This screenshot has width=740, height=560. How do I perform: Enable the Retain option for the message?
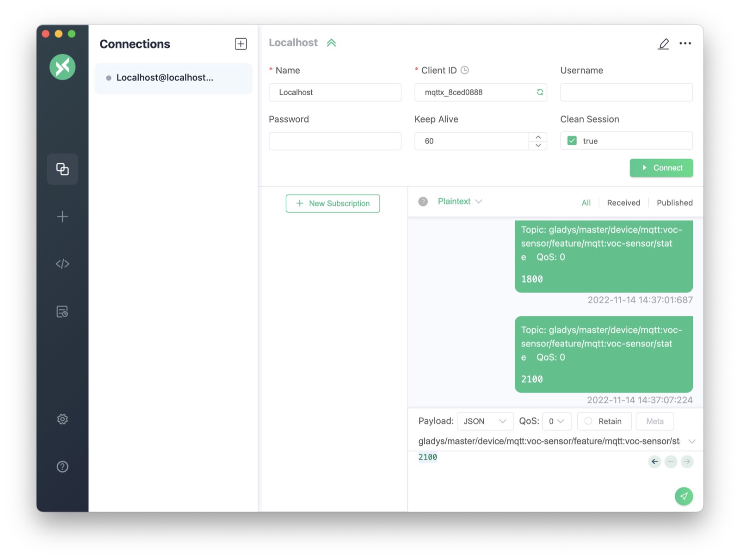click(x=588, y=421)
